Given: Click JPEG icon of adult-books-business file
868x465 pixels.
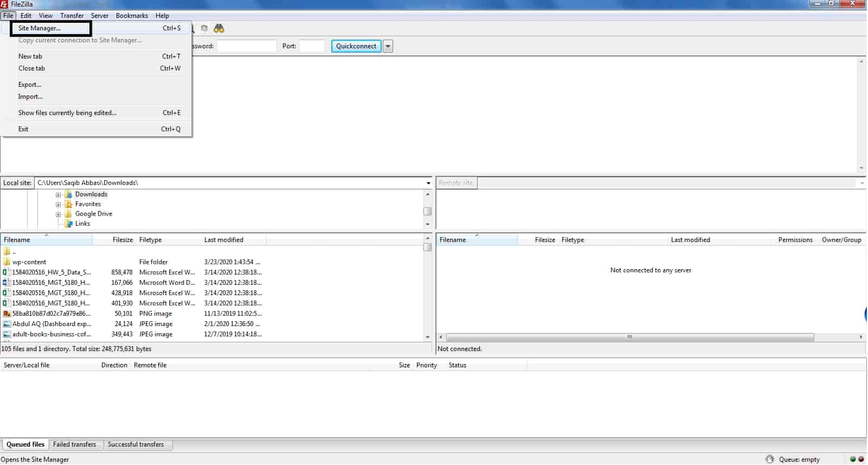Looking at the screenshot, I should point(7,334).
